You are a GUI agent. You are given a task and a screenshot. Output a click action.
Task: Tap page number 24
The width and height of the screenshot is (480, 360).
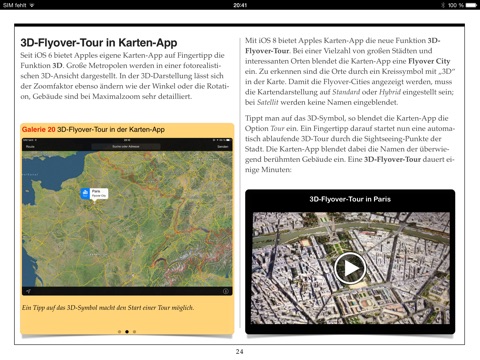(240, 351)
